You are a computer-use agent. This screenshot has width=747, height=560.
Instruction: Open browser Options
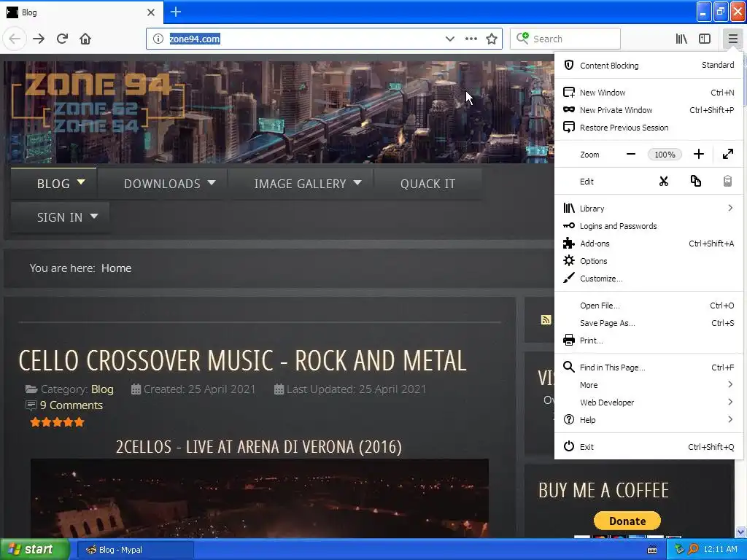[649, 261]
